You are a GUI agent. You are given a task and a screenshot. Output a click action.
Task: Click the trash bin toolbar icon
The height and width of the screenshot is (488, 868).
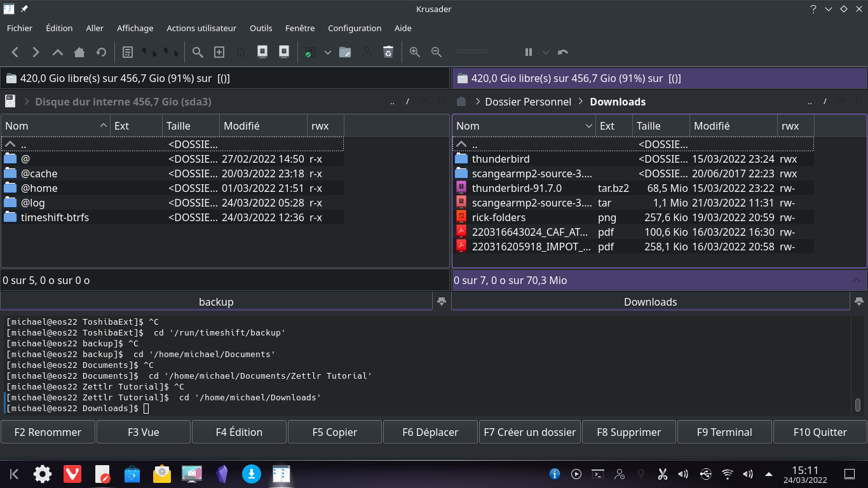click(388, 52)
